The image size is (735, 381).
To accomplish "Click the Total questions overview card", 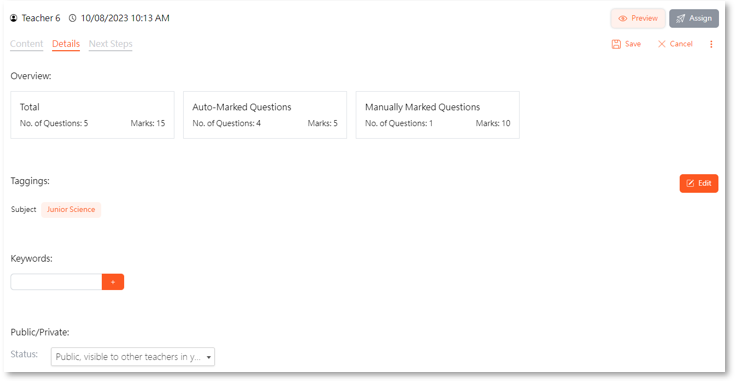I will point(92,115).
